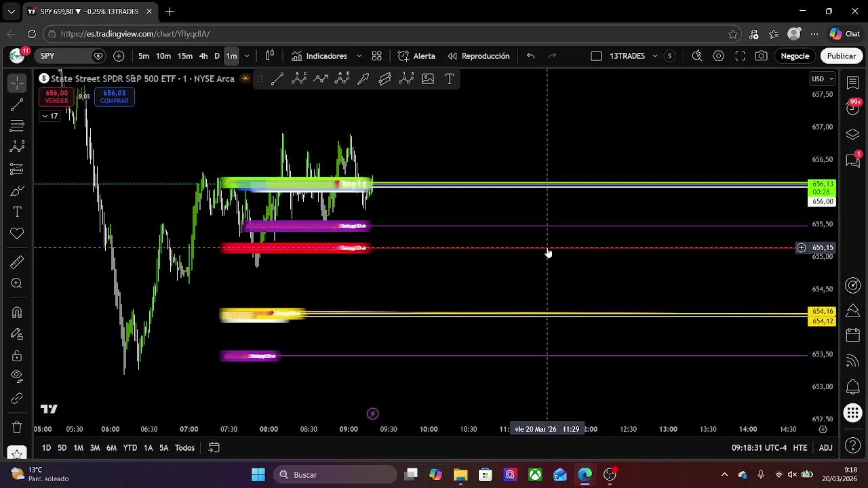Create an Alerta
Viewport: 868px width, 488px height.
(416, 56)
